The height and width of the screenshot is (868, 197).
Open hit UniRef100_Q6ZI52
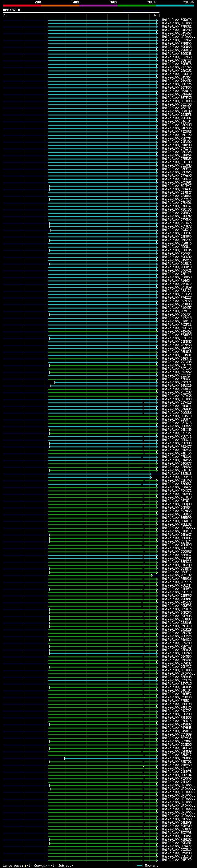177,108
